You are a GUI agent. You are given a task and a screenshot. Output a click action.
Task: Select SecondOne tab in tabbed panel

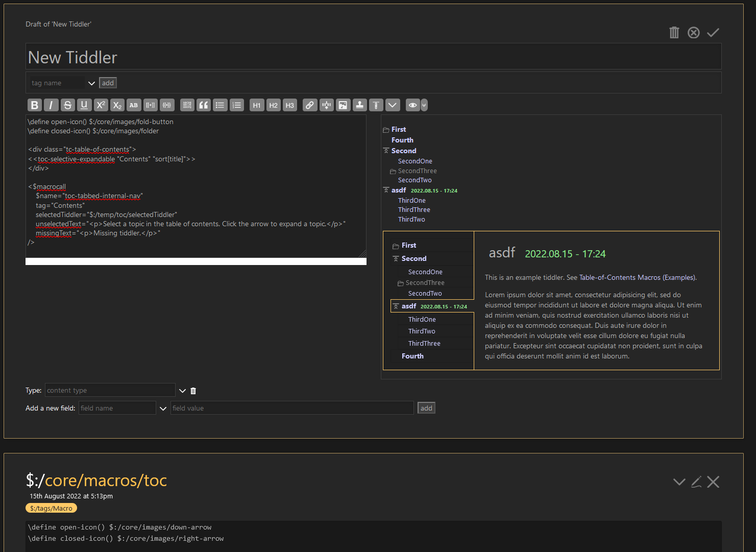pos(425,272)
